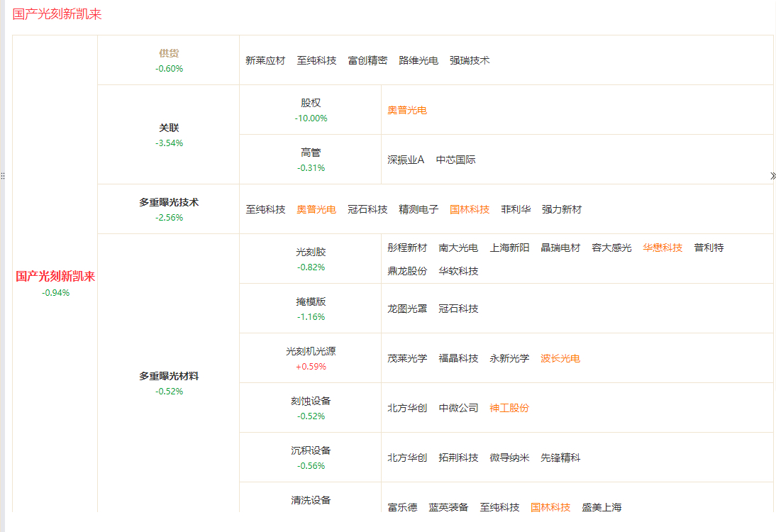Click stock 先锋精科
Image resolution: width=776 pixels, height=532 pixels.
[x=560, y=458]
